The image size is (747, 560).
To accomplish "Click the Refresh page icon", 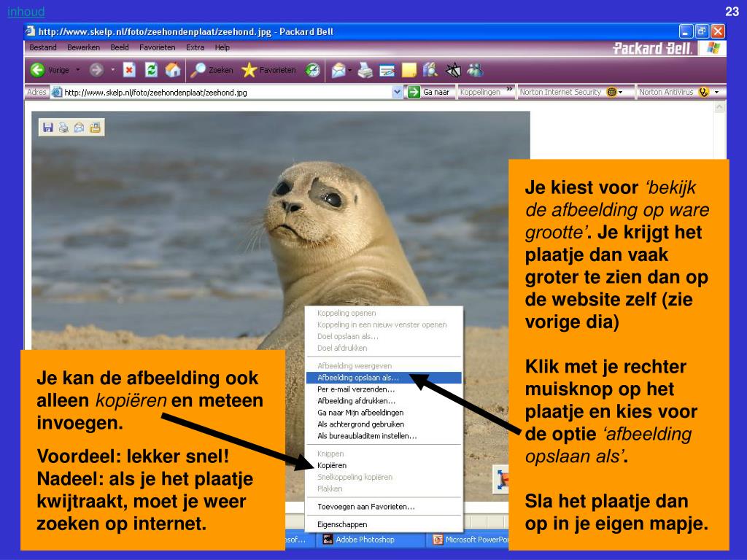I will click(151, 70).
